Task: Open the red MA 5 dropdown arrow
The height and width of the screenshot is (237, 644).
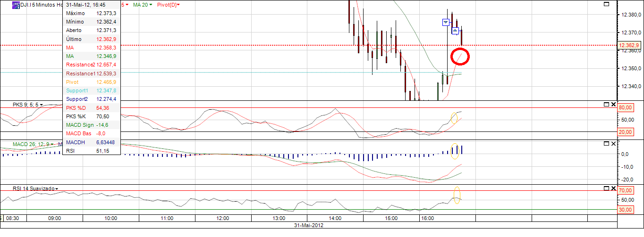Action: (x=127, y=4)
